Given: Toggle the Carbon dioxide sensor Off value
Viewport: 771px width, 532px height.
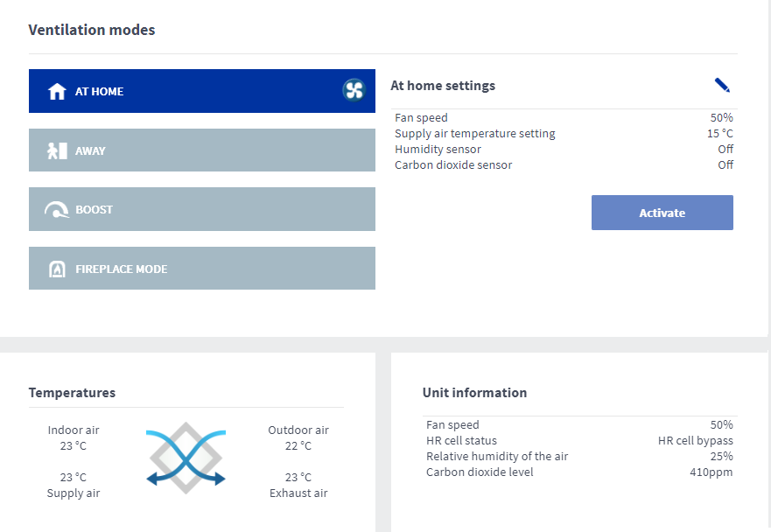Looking at the screenshot, I should [x=725, y=165].
